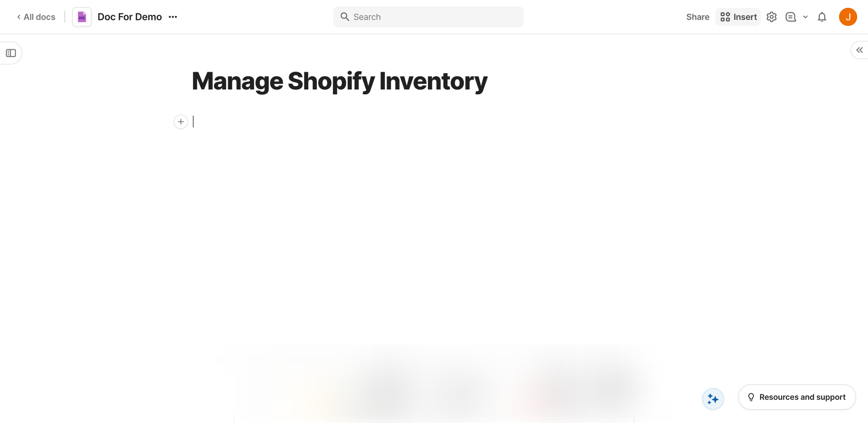
Task: Click the search magnifier icon
Action: click(345, 17)
